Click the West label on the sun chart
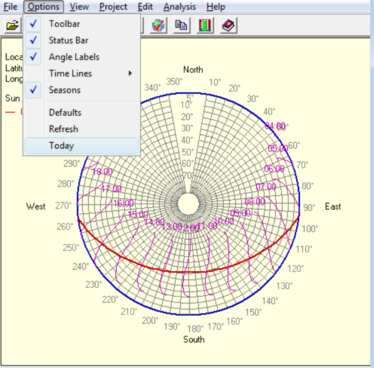The width and height of the screenshot is (374, 368). pos(36,207)
